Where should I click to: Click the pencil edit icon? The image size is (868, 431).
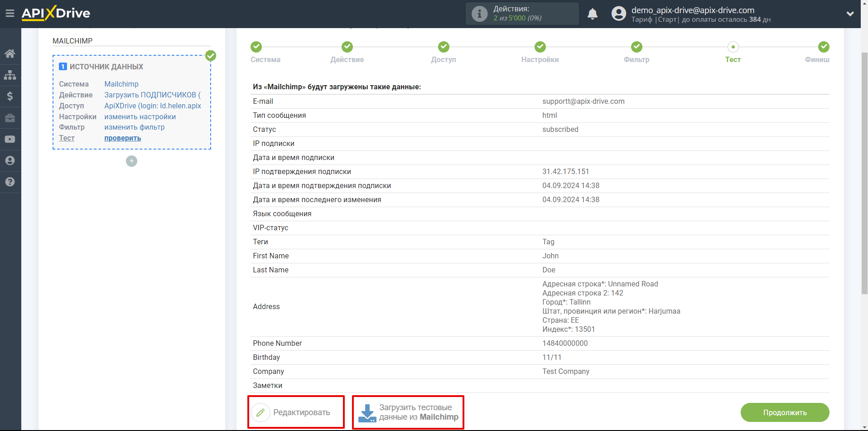260,412
